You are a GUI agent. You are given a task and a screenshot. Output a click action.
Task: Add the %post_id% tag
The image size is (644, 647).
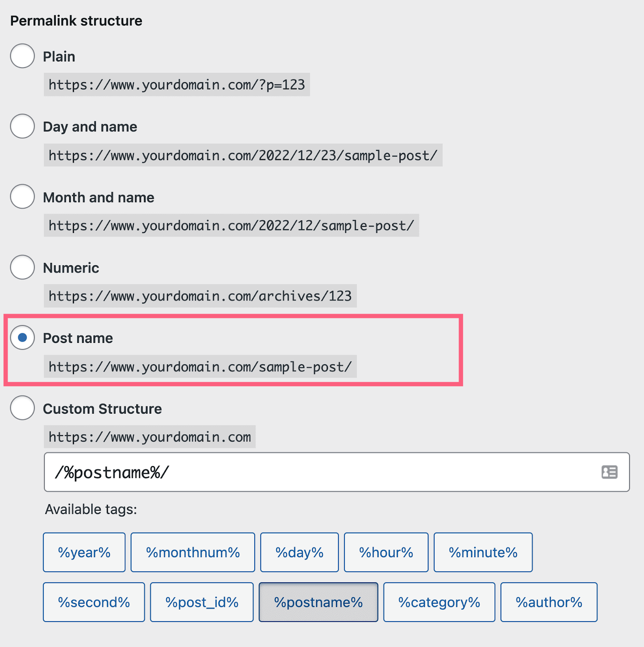pyautogui.click(x=201, y=602)
